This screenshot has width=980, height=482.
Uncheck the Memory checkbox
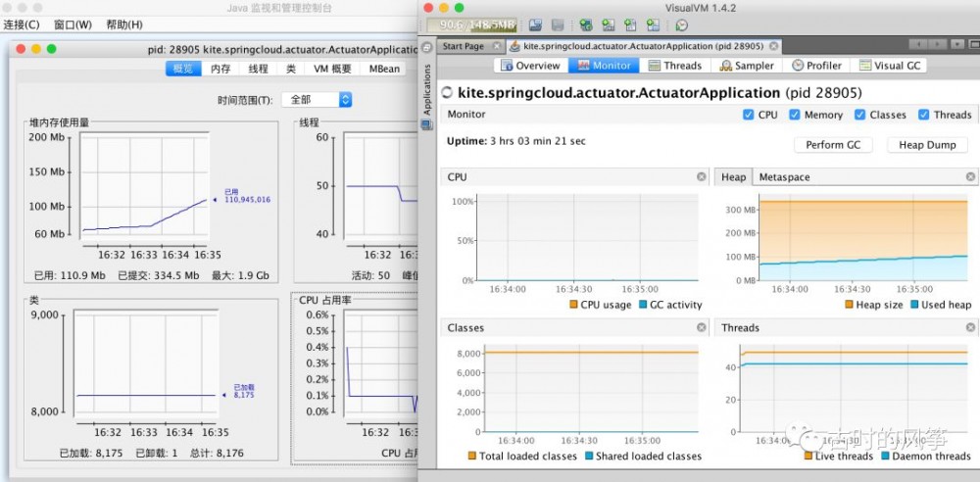click(795, 115)
